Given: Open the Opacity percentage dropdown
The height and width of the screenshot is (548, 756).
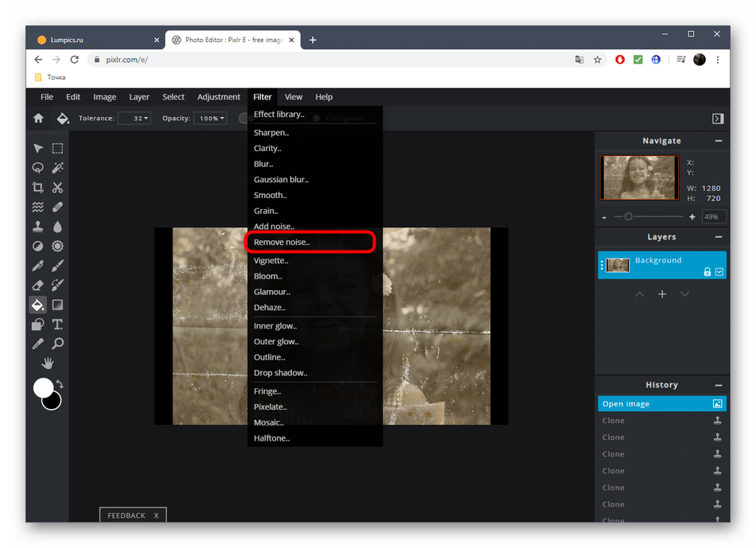Looking at the screenshot, I should 211,119.
